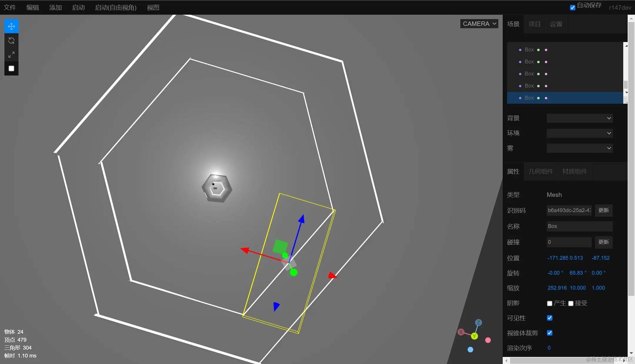The width and height of the screenshot is (635, 364).
Task: Click the X axis on viewport gizmo
Action: click(461, 332)
